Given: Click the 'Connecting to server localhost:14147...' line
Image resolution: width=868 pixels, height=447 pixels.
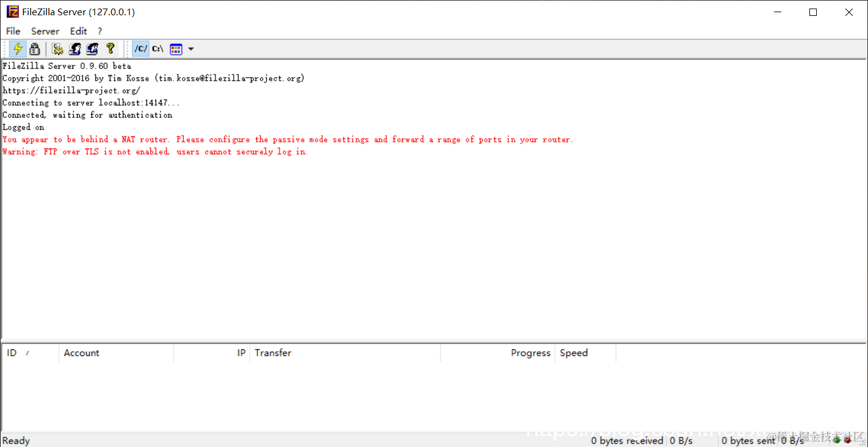Looking at the screenshot, I should [91, 103].
